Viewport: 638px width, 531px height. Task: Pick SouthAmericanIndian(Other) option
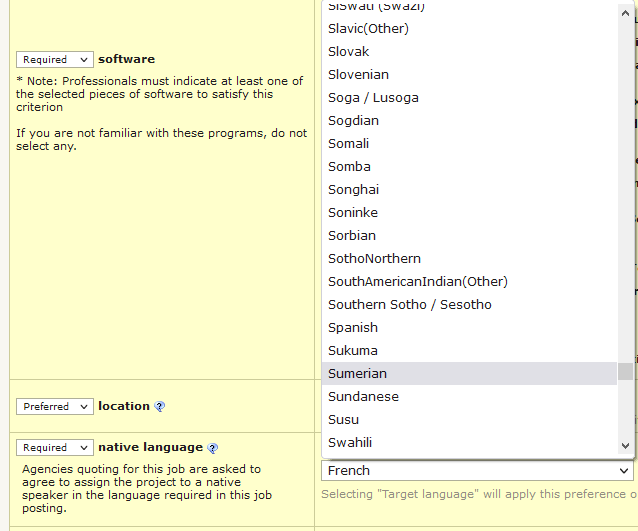click(x=469, y=282)
